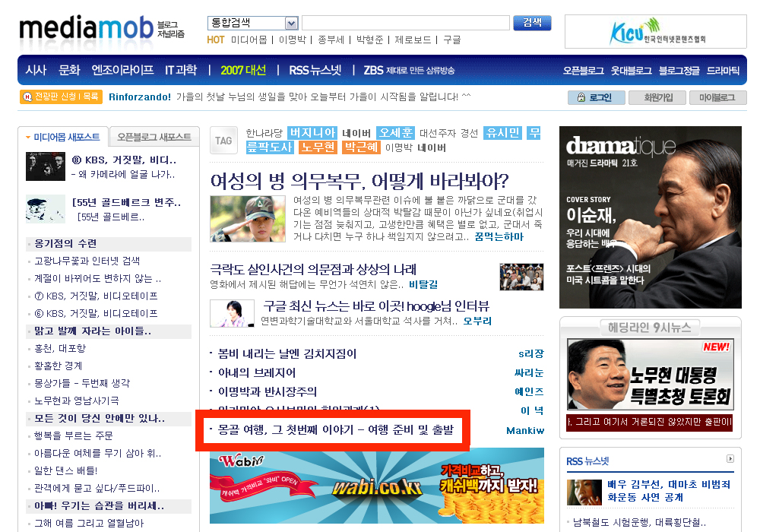Screen dimensions: 760x532
Task: Select the 노무현 orange tag
Action: point(318,147)
